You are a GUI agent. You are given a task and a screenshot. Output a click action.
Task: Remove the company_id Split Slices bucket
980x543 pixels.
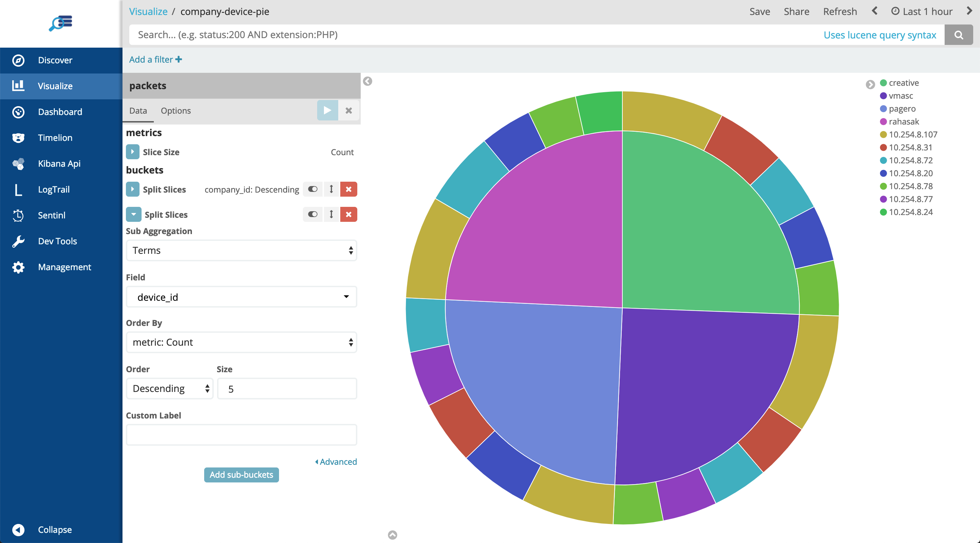click(348, 190)
